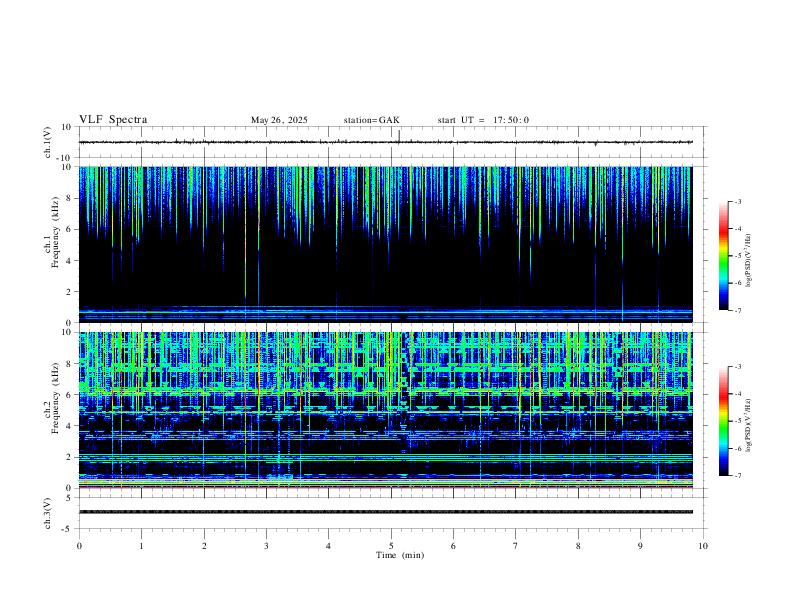
Task: Click the 'Time (min)' axis label
Action: click(400, 555)
